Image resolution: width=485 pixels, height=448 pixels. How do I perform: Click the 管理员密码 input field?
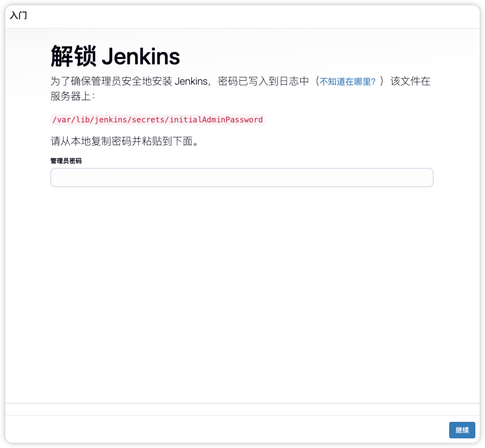(242, 178)
